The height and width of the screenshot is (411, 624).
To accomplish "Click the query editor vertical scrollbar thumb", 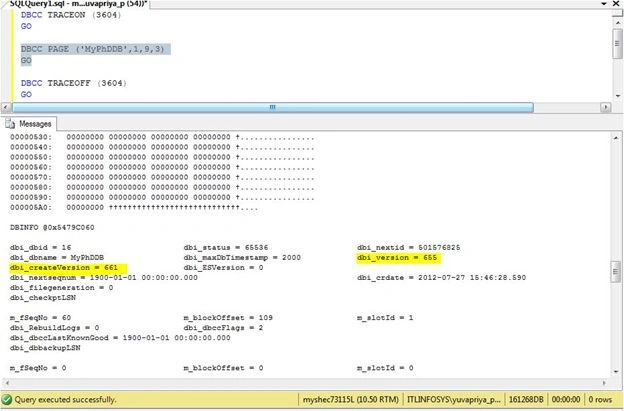I will point(618,43).
